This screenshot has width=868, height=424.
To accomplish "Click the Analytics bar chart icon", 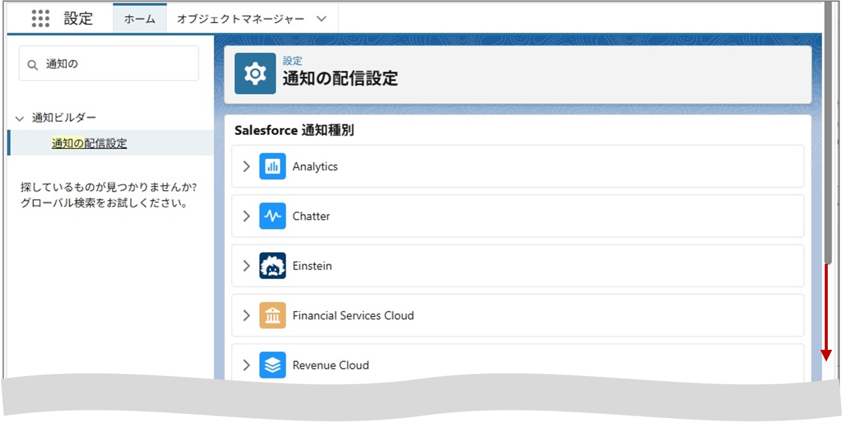I will [273, 166].
